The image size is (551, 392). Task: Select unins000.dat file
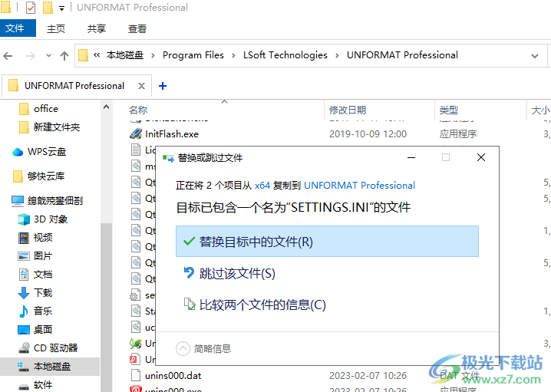coord(173,376)
